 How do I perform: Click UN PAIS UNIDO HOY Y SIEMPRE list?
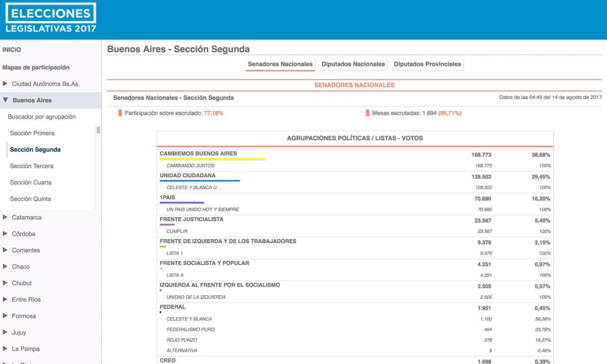pyautogui.click(x=203, y=209)
